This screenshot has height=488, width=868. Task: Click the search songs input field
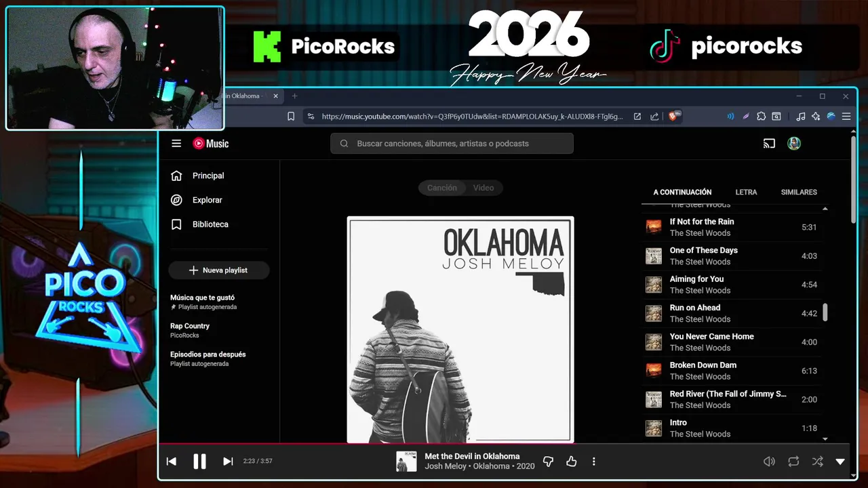[x=452, y=143]
